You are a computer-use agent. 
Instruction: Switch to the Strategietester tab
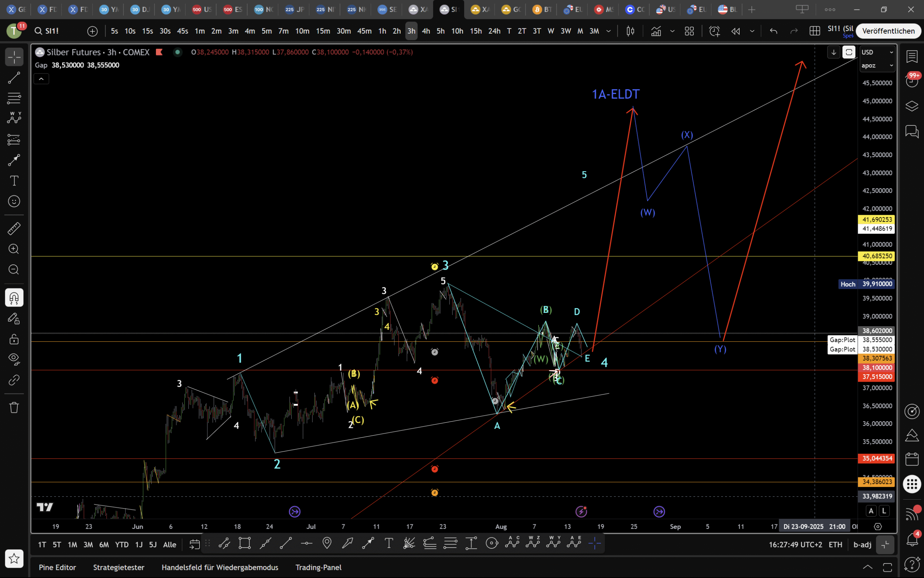[118, 567]
